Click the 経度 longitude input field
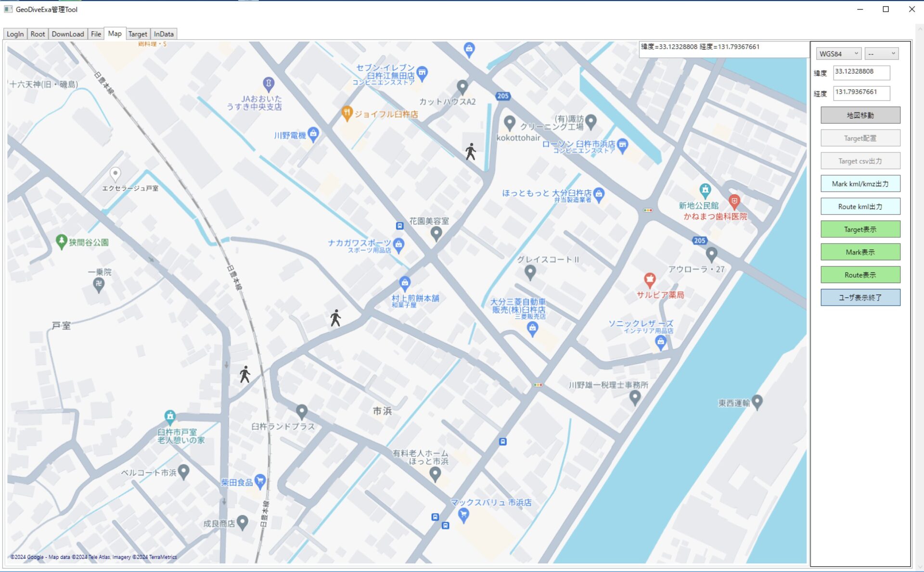 pyautogui.click(x=861, y=93)
